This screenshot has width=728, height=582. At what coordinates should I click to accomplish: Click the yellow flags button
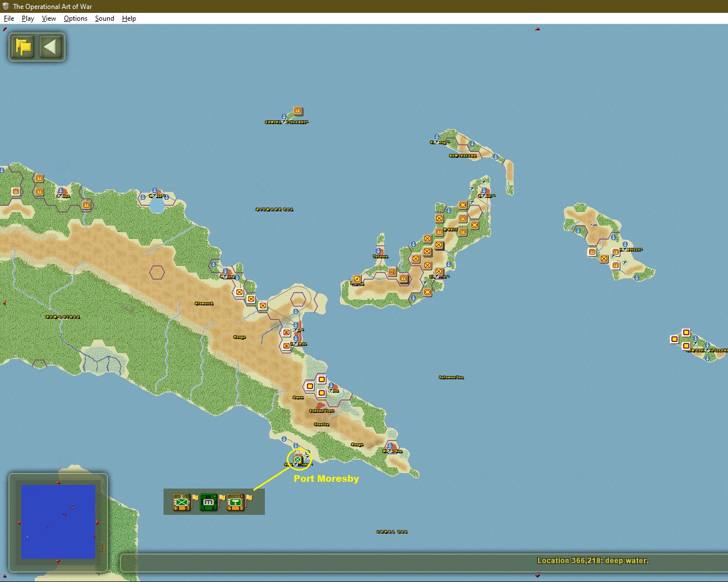pyautogui.click(x=24, y=46)
